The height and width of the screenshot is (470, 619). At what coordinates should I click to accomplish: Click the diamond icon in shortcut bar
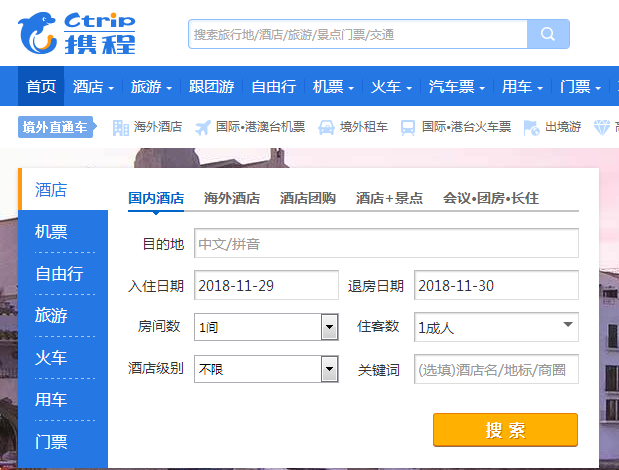602,127
